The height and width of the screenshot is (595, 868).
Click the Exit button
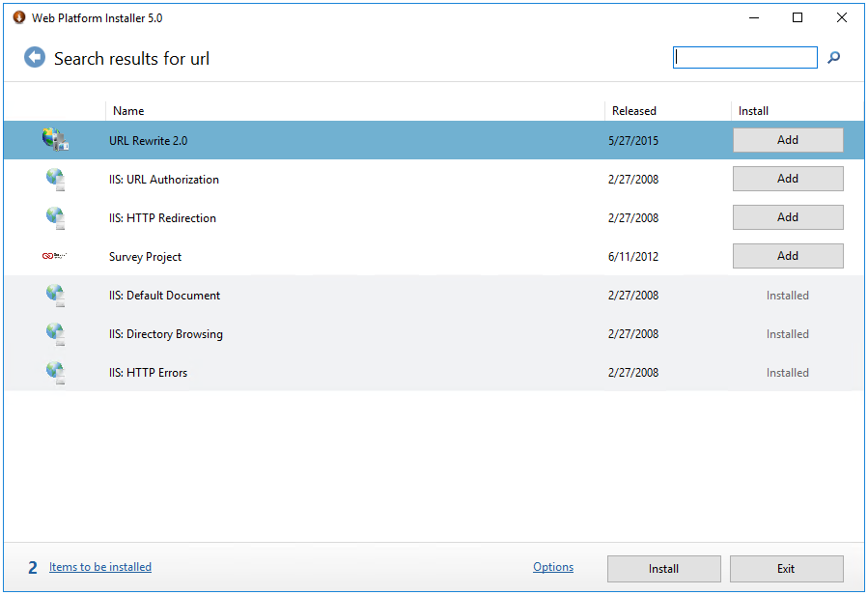click(x=786, y=569)
